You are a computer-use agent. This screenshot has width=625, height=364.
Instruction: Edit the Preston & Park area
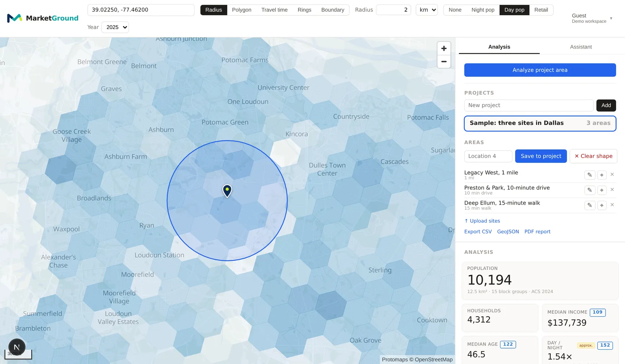click(590, 190)
